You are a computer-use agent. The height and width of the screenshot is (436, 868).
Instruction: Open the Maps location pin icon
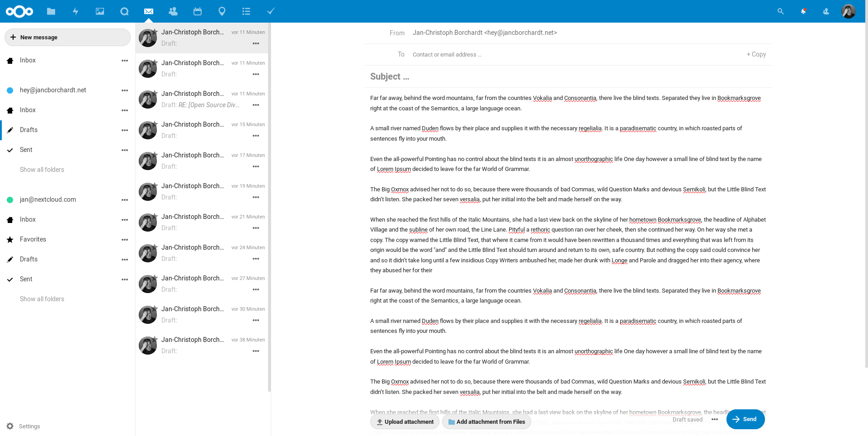pos(222,11)
